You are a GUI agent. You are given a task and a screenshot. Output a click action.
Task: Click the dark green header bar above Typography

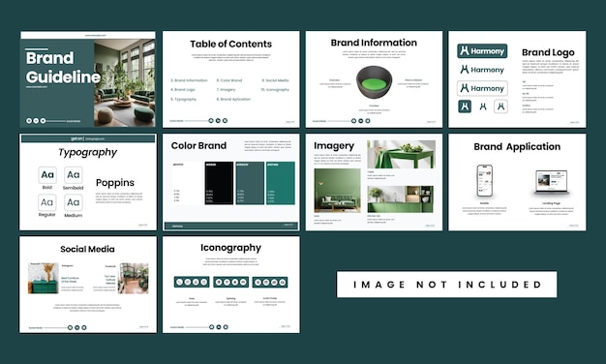click(x=88, y=138)
